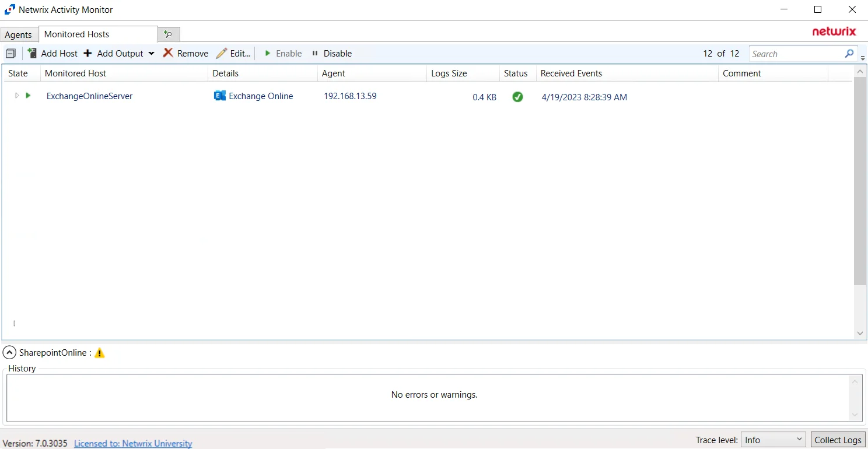
Task: Click the Enable play button in the toolbar
Action: (283, 54)
